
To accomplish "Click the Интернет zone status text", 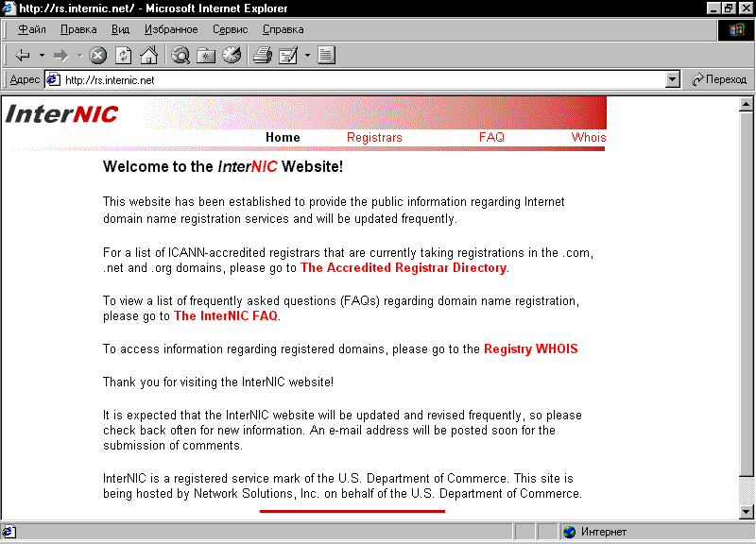I will pos(604,532).
